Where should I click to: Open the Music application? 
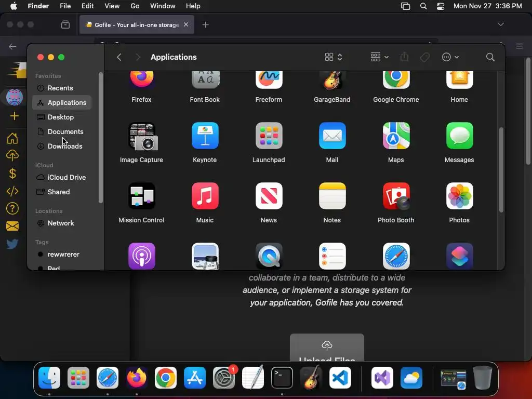205,196
